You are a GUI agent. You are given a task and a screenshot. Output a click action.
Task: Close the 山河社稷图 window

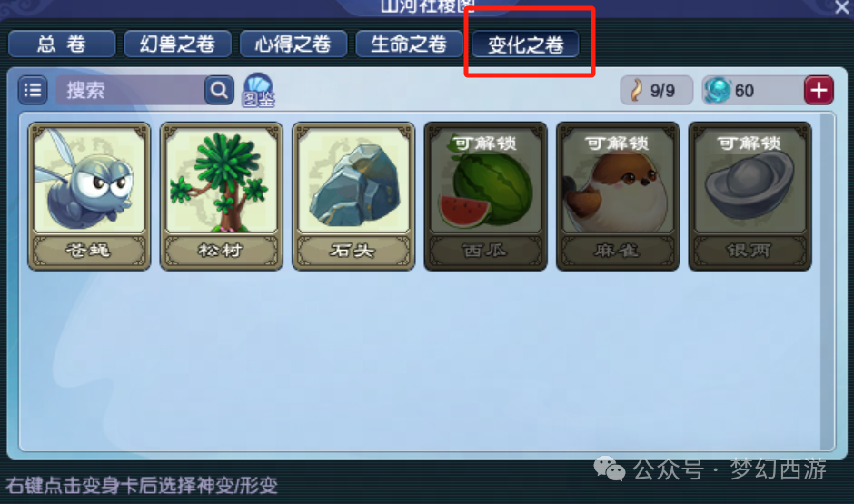click(841, 7)
